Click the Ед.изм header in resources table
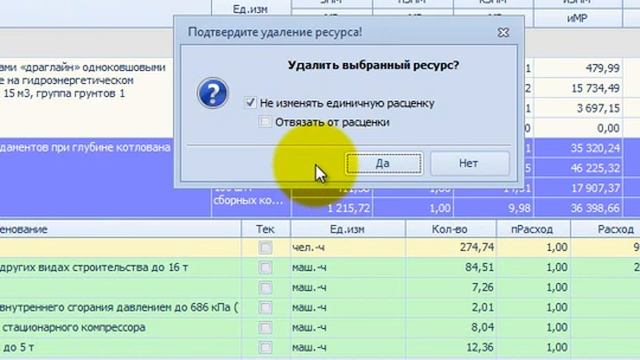 [x=348, y=229]
